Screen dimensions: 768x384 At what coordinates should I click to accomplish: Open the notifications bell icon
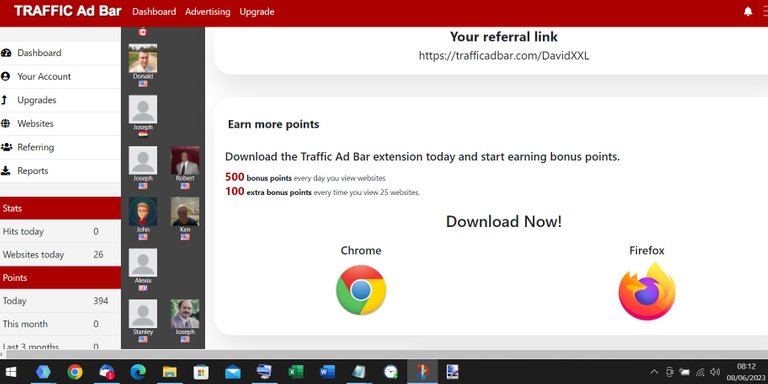click(x=748, y=12)
